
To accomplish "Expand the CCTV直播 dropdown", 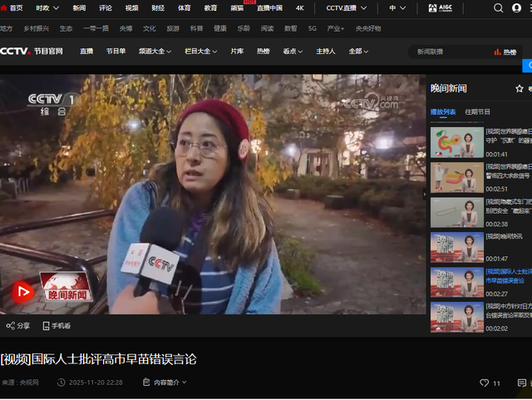I will click(347, 7).
